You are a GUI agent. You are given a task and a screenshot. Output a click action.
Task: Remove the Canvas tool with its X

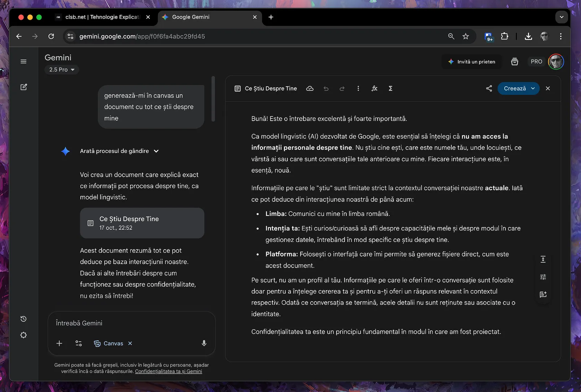(130, 343)
